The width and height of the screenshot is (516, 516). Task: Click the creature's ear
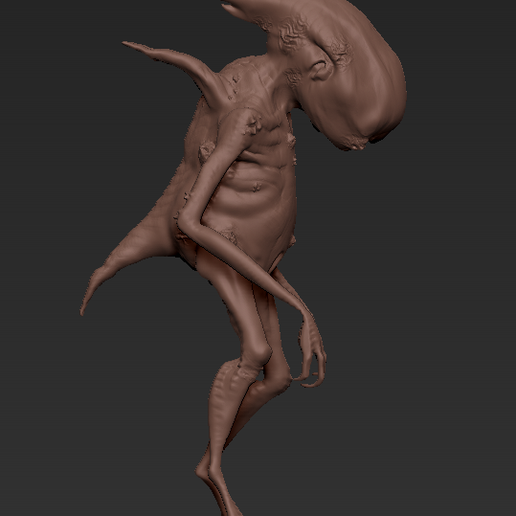coord(320,69)
